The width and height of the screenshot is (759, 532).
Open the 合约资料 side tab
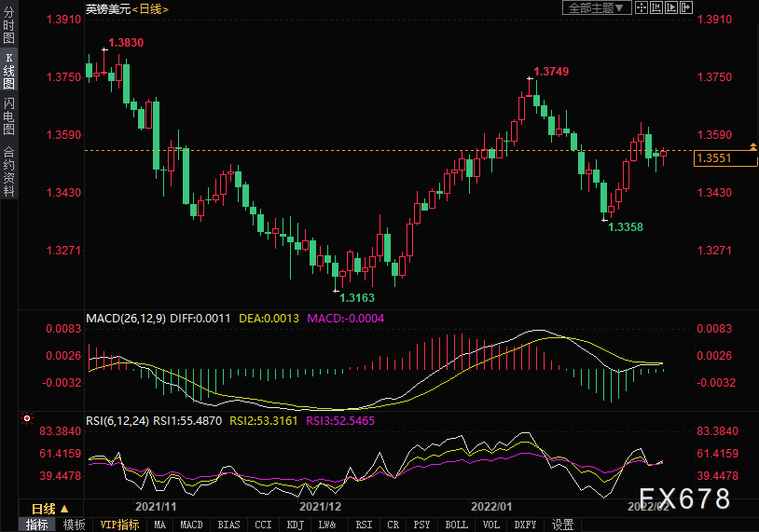point(8,171)
